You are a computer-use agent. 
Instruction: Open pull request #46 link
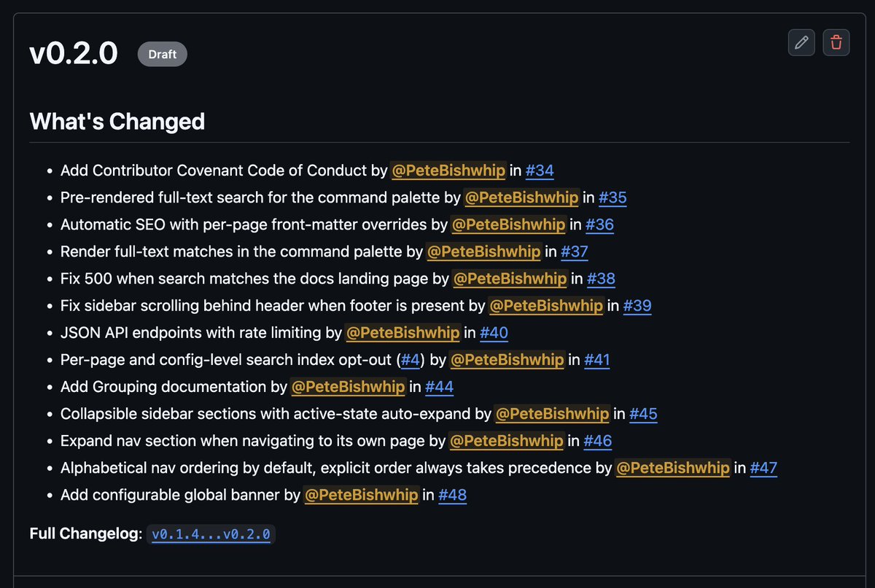click(x=597, y=441)
